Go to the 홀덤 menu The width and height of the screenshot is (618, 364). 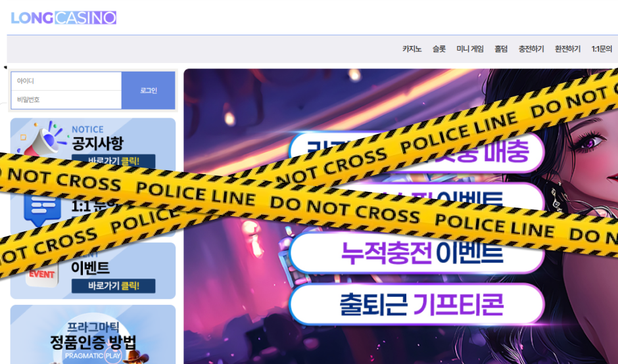[x=501, y=49]
